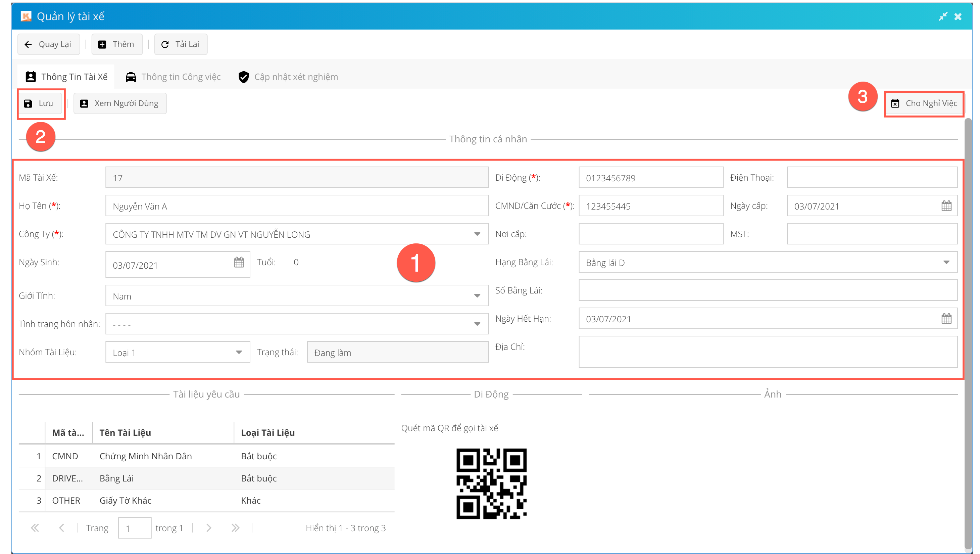This screenshot has height=554, width=980.
Task: Expand the Hạng Bằng Lái dropdown
Action: [946, 262]
